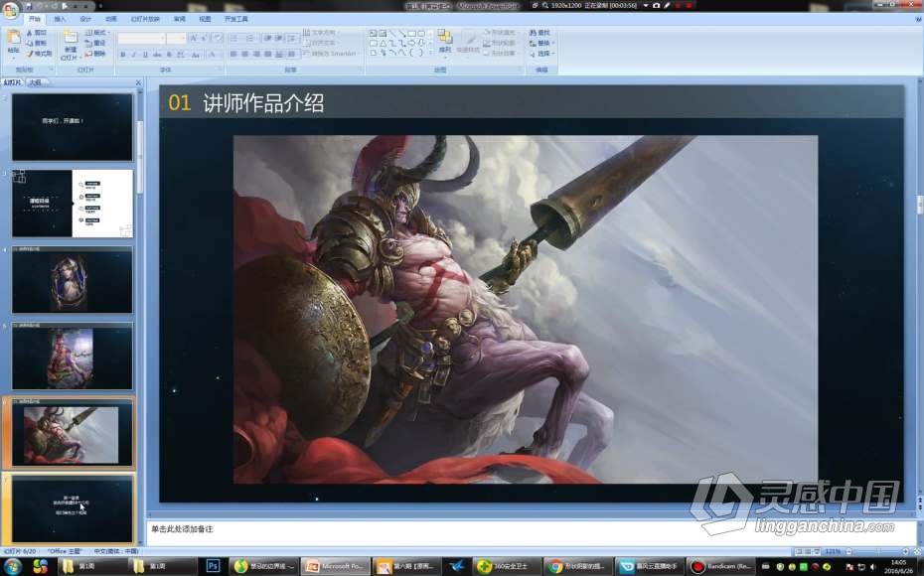Apply bulleted list formatting
This screenshot has height=576, width=924.
(x=234, y=39)
